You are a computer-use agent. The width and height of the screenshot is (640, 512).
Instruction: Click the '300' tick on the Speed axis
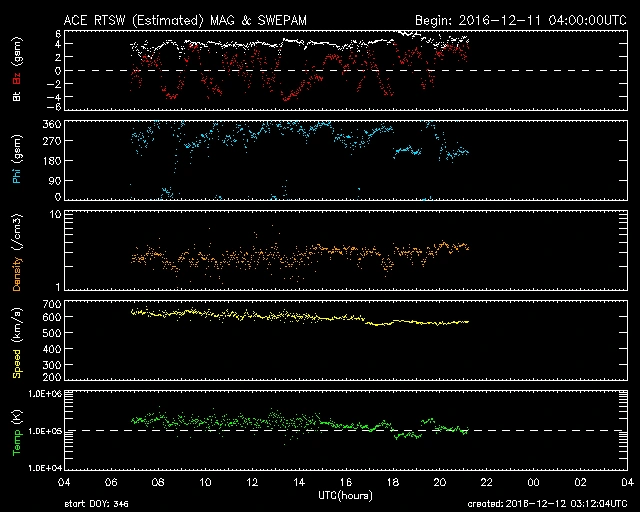(52, 365)
